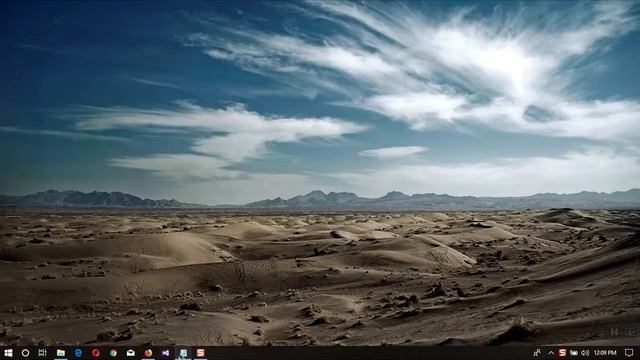This screenshot has width=640, height=360.
Task: Expand hidden system tray icons chevron
Action: 551,353
